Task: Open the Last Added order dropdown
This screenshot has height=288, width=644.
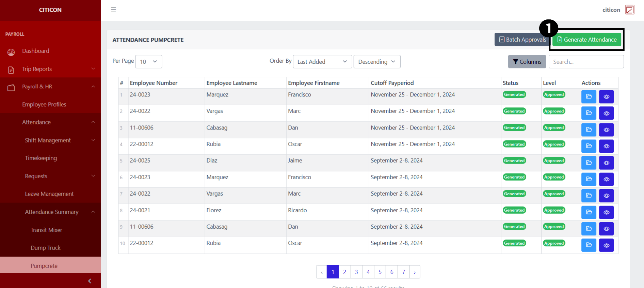Action: pyautogui.click(x=322, y=62)
